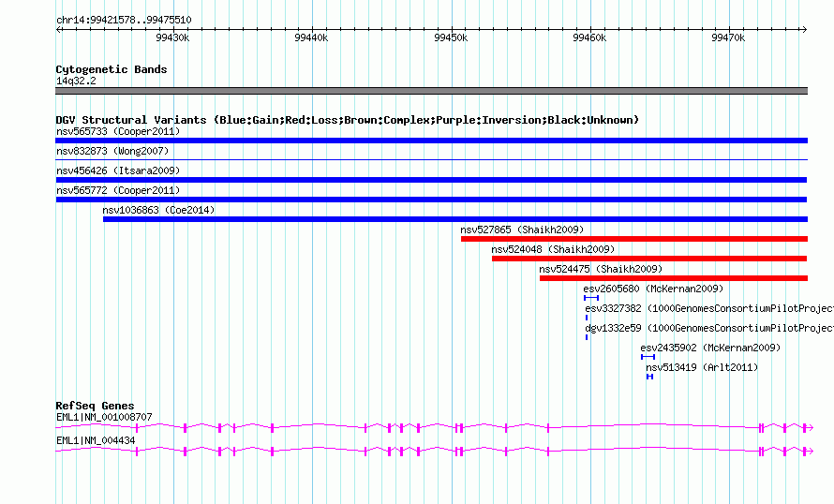834x504 pixels.
Task: Select the nsv513419 (Arlt2011) blue glyph
Action: coord(649,377)
